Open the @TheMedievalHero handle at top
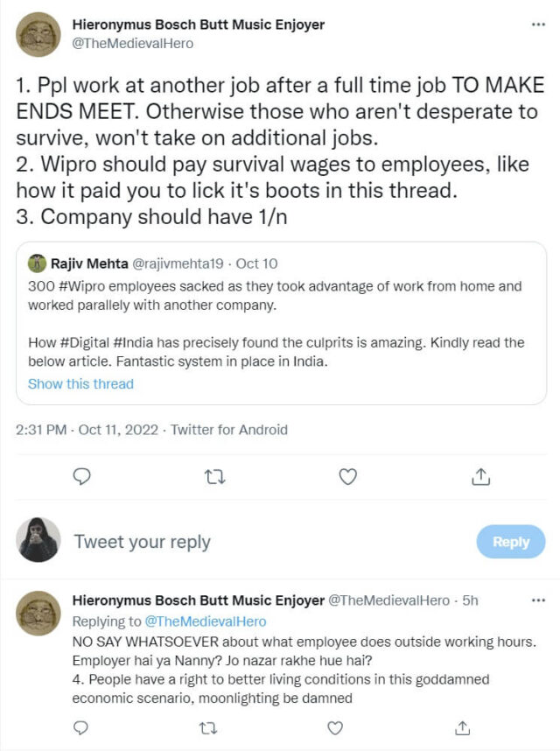The image size is (560, 751). 132,43
